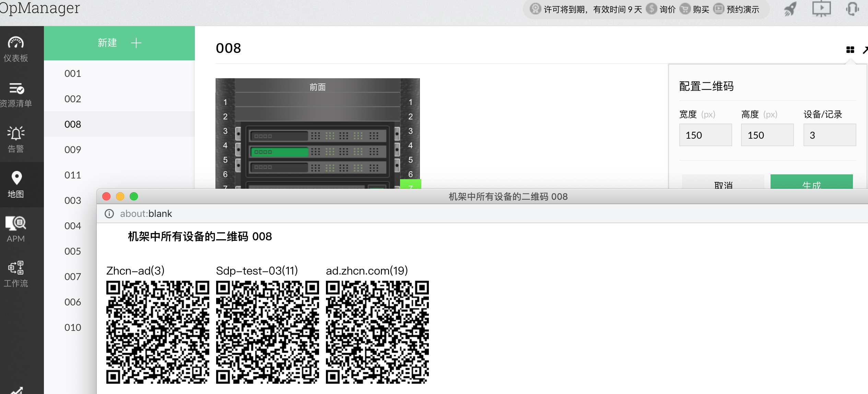Viewport: 868px width, 394px height.
Task: Click the green zoom button of popup window
Action: point(134,196)
